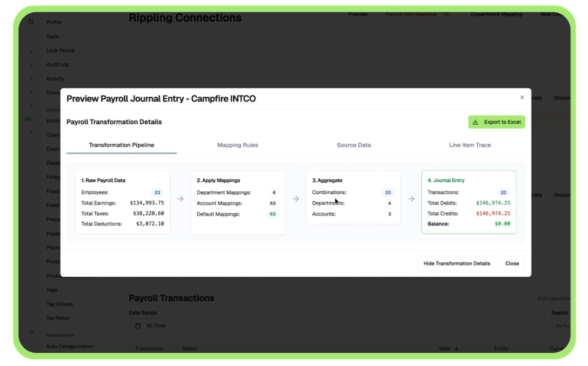Screen dimensions: 588x366
Task: Expand the chevron beside Activity
Action: [32, 79]
